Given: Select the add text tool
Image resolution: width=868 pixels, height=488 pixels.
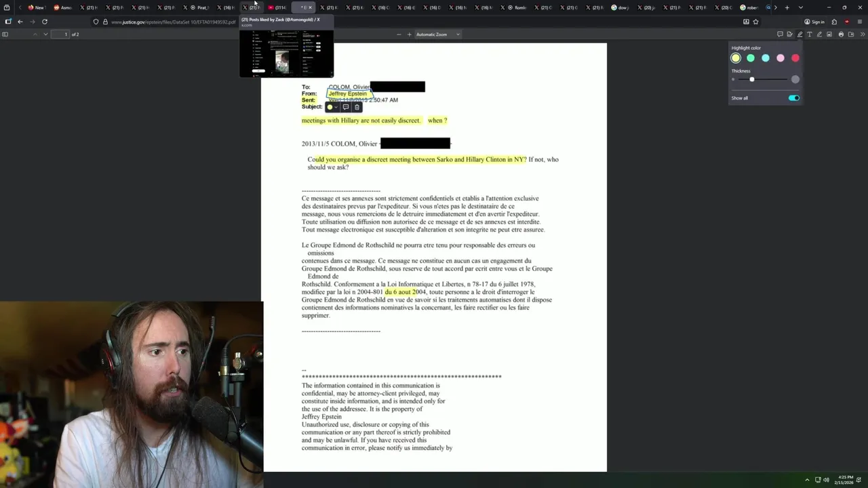Looking at the screenshot, I should pos(809,34).
